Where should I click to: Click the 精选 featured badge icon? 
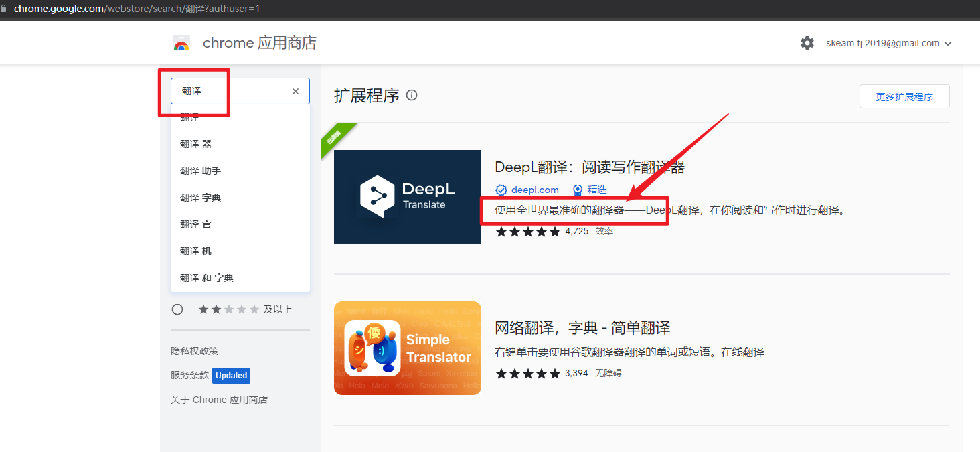tap(578, 190)
